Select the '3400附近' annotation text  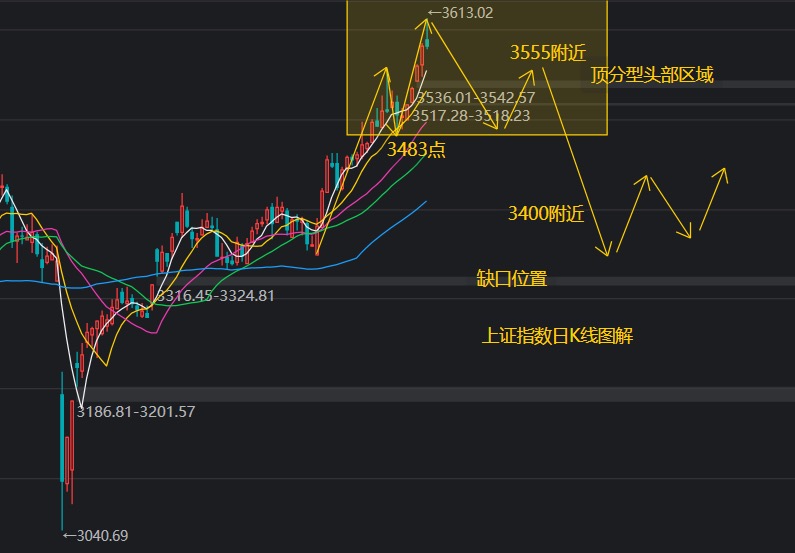[546, 213]
